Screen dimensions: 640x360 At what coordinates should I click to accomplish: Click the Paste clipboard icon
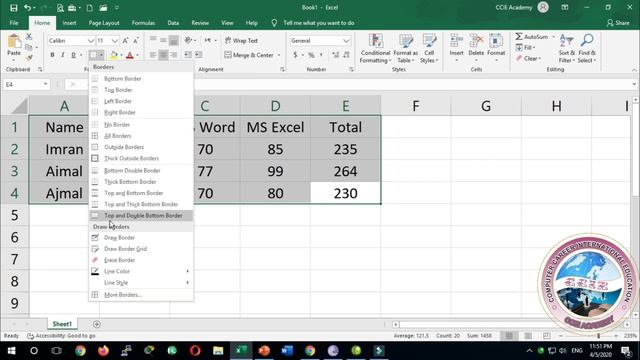click(14, 42)
